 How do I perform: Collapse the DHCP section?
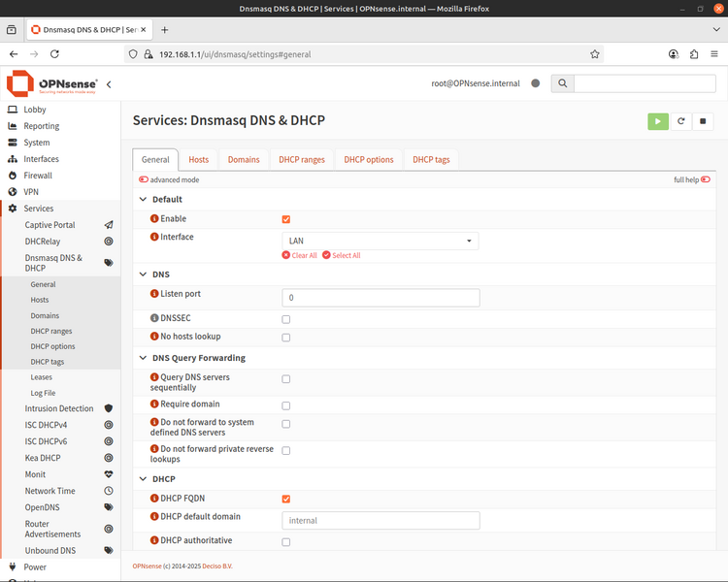143,479
